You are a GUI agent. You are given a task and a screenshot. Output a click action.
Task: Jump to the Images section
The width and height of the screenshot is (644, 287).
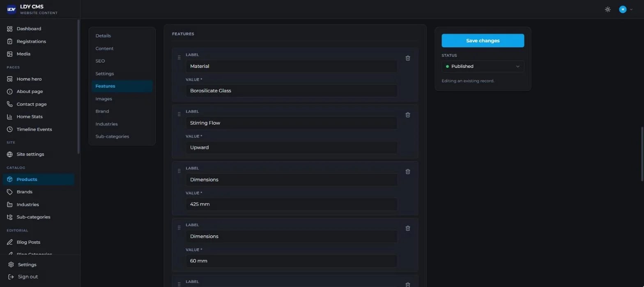point(122,99)
